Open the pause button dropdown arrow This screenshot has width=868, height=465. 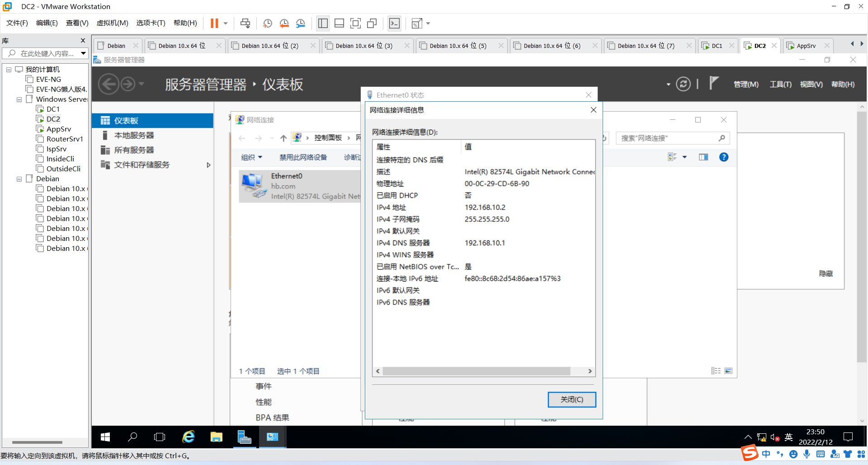[x=226, y=23]
